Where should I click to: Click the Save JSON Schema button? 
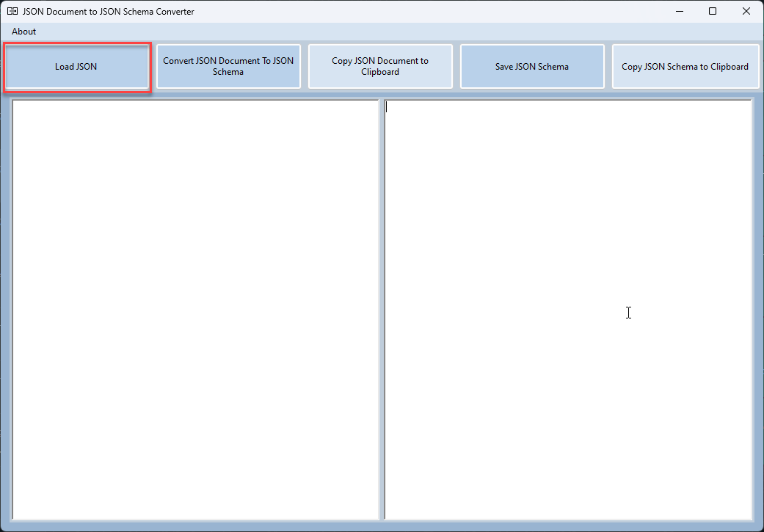(x=532, y=67)
